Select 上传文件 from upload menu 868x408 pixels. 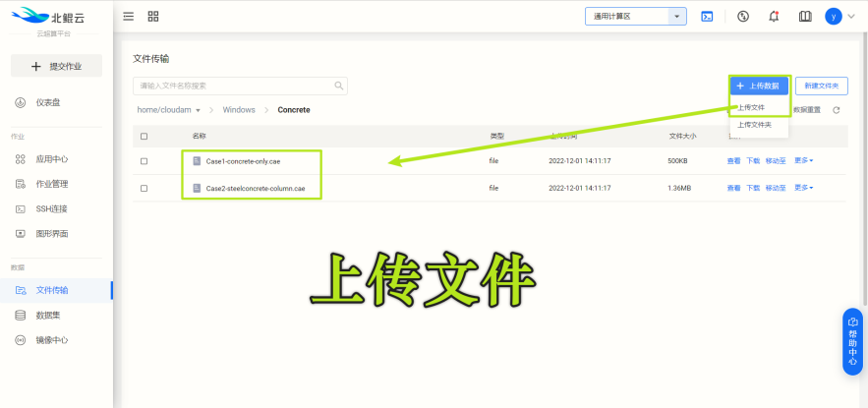point(751,107)
